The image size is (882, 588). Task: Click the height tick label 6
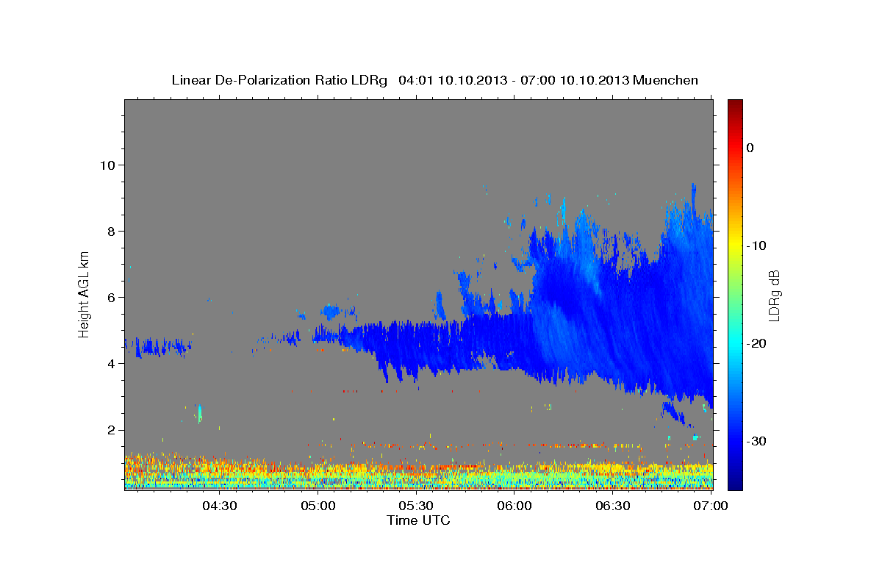click(x=110, y=298)
